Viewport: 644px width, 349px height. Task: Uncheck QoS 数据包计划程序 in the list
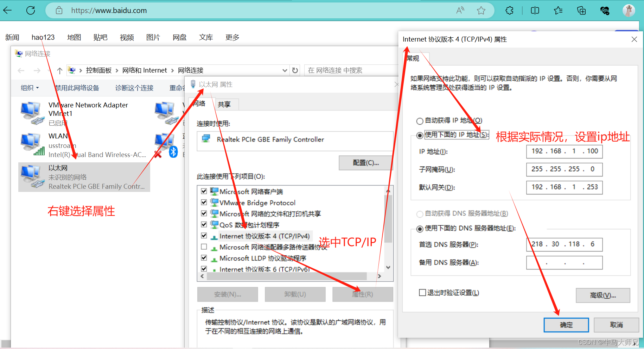204,224
